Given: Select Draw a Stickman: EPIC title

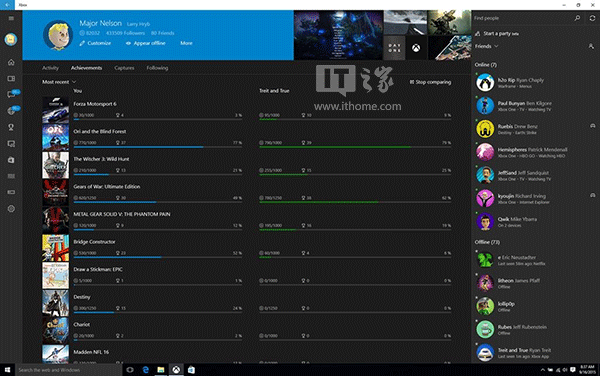Looking at the screenshot, I should click(98, 269).
